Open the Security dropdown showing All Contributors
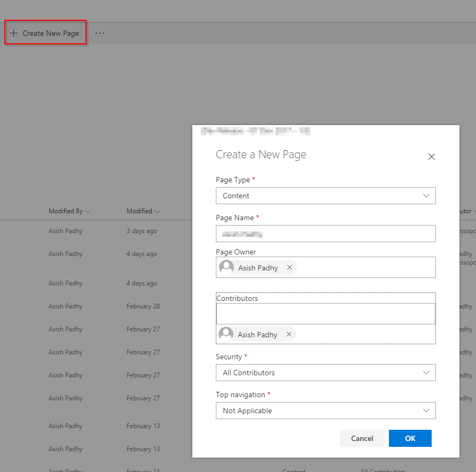 pos(426,373)
